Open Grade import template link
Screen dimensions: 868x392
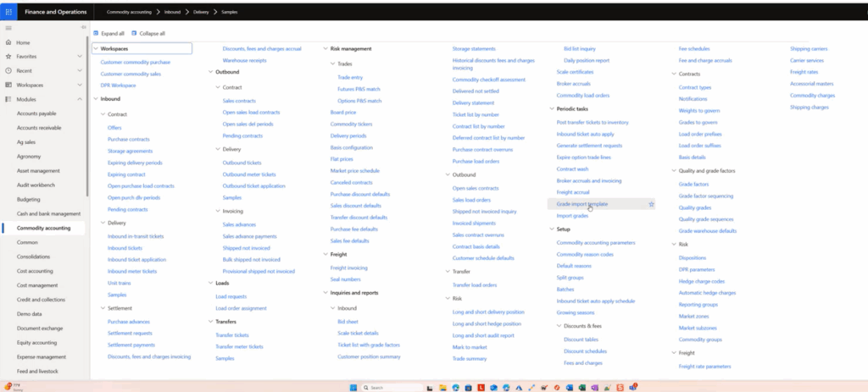pos(581,204)
